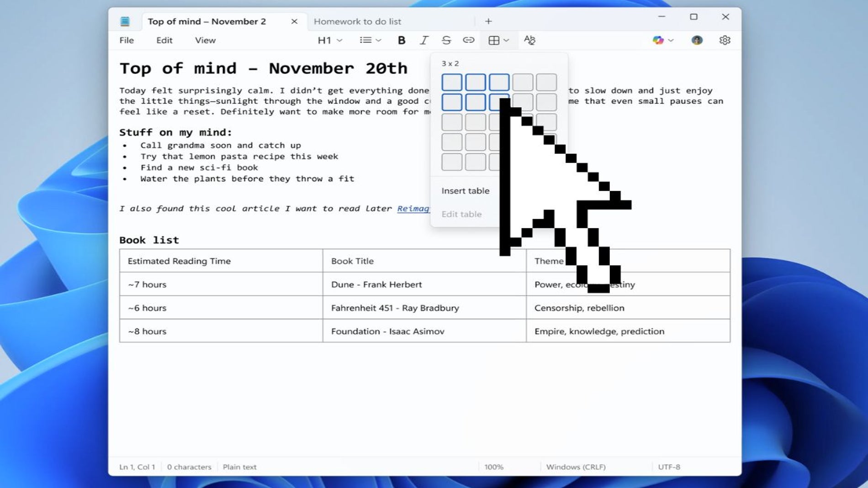
Task: Open the Copilot dropdown arrow
Action: point(671,40)
